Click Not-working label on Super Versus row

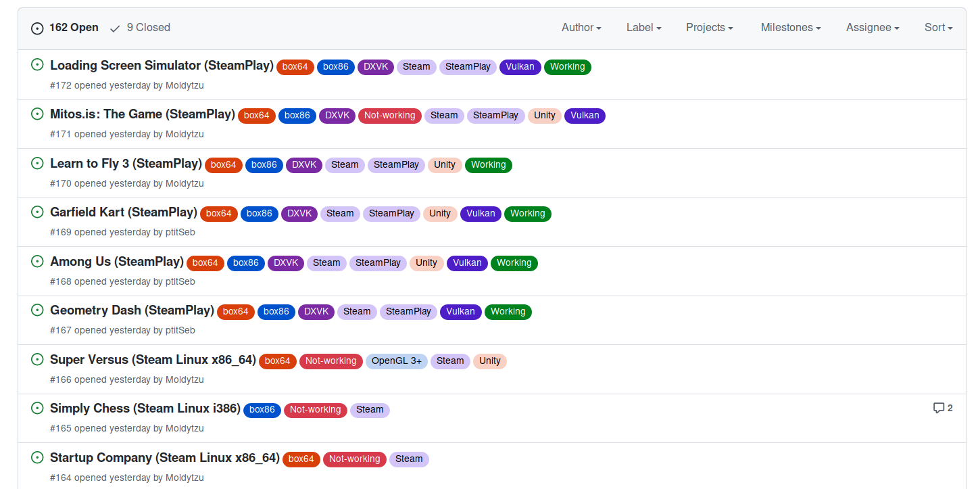point(331,361)
